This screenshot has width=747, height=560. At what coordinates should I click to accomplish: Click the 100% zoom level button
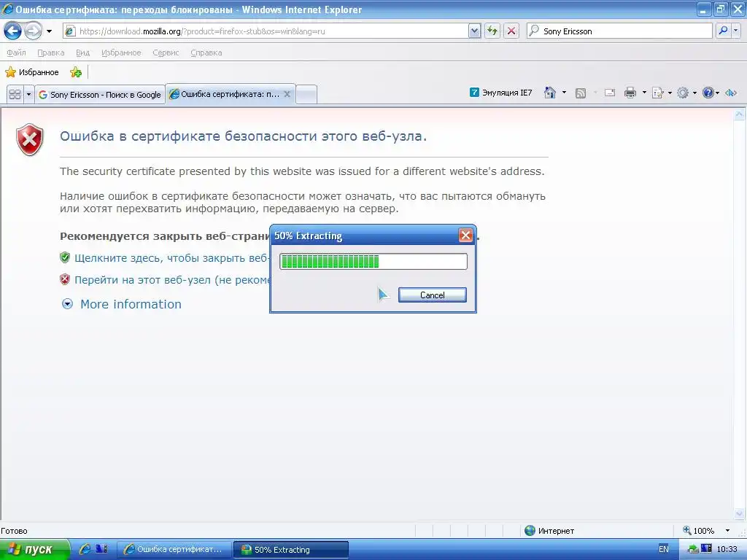pos(698,531)
